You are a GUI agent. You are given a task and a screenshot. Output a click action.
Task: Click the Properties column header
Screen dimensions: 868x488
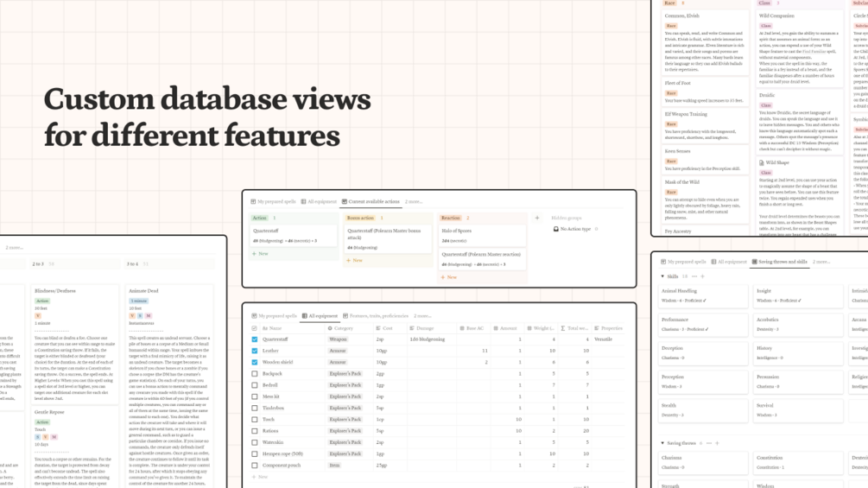tap(608, 328)
